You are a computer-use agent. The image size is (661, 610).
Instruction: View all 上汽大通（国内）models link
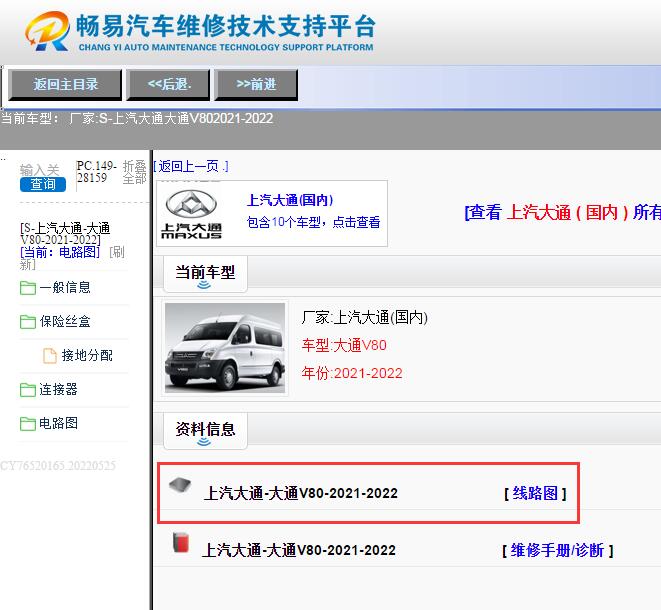(562, 212)
